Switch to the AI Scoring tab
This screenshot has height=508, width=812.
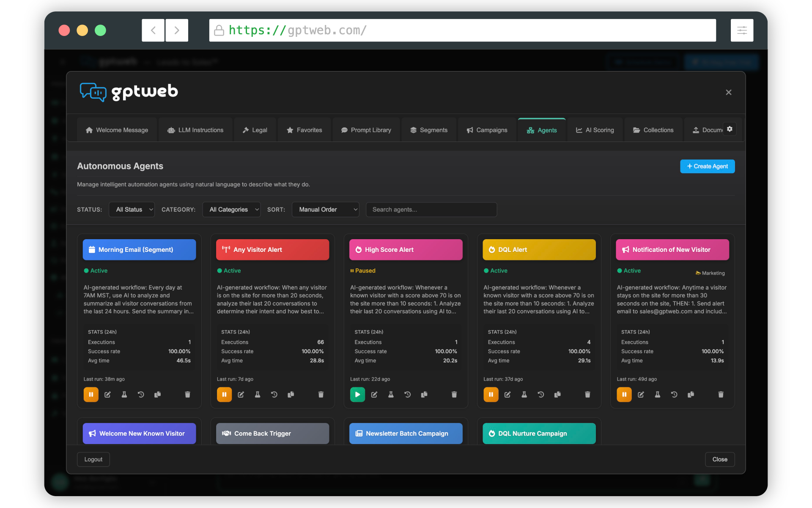595,130
